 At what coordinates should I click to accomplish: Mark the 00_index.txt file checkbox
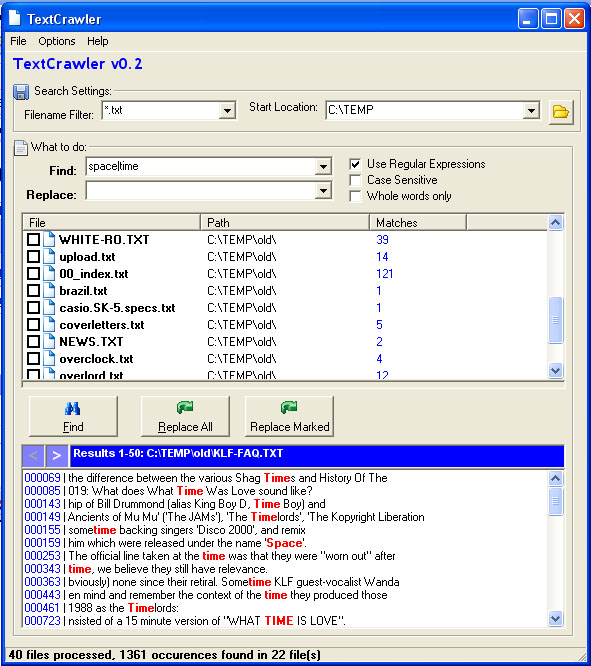point(33,274)
